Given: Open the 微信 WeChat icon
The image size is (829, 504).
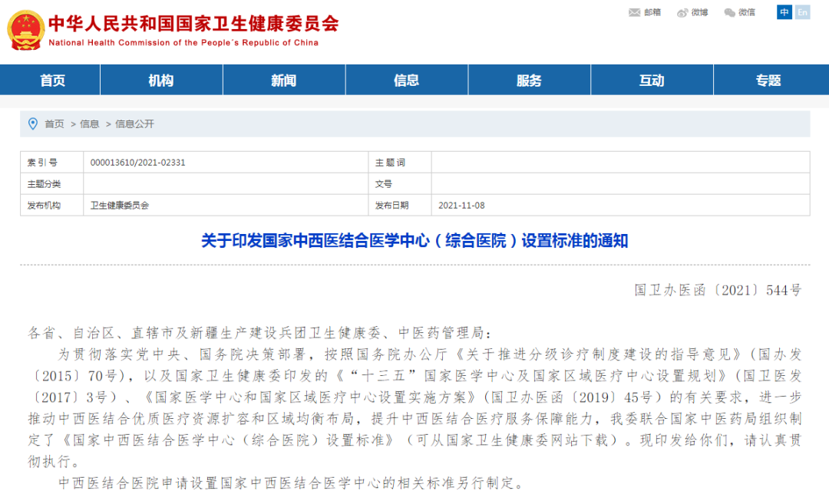Looking at the screenshot, I should [x=730, y=12].
